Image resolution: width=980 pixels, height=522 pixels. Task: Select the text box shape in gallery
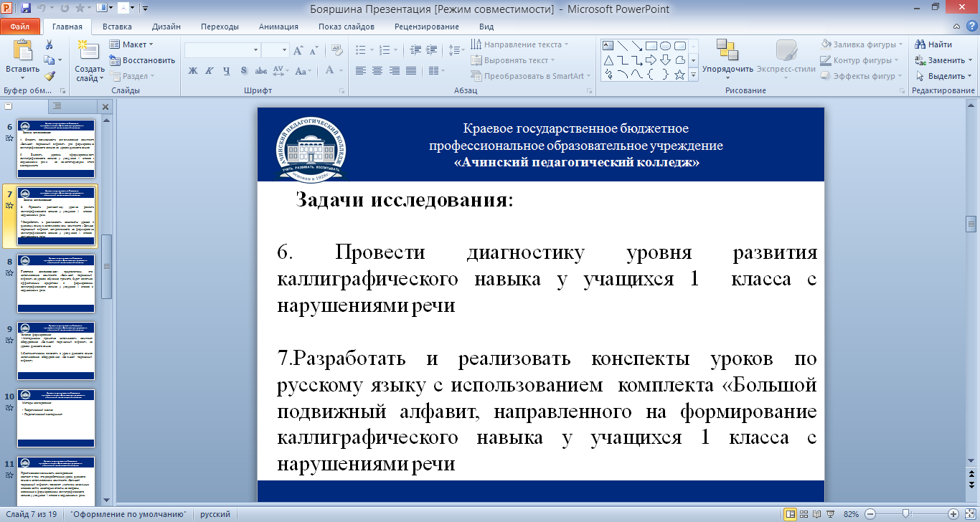click(x=608, y=45)
